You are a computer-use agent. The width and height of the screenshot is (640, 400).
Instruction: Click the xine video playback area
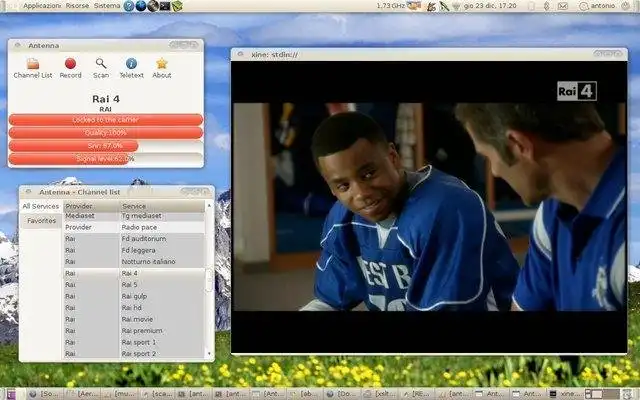(429, 207)
